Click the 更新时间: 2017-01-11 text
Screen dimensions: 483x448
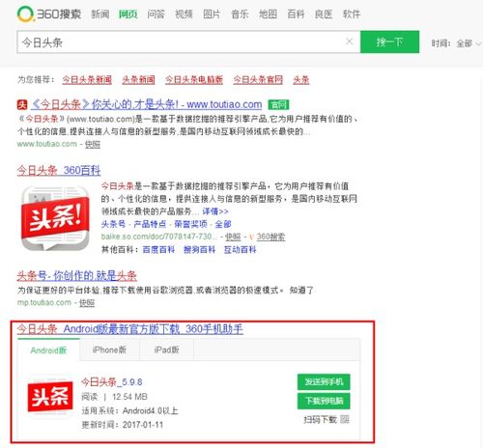coord(123,425)
